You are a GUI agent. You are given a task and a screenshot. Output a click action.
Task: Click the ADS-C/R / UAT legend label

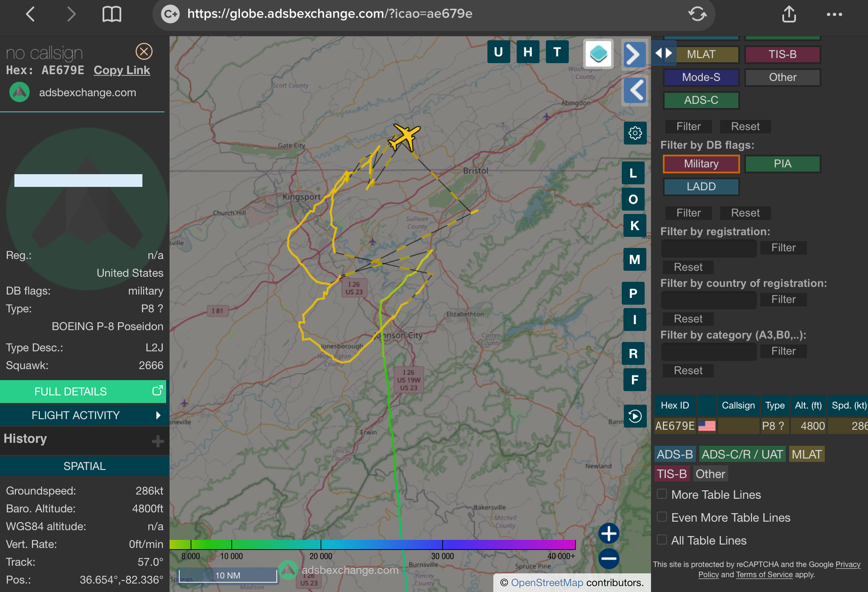[x=742, y=454]
